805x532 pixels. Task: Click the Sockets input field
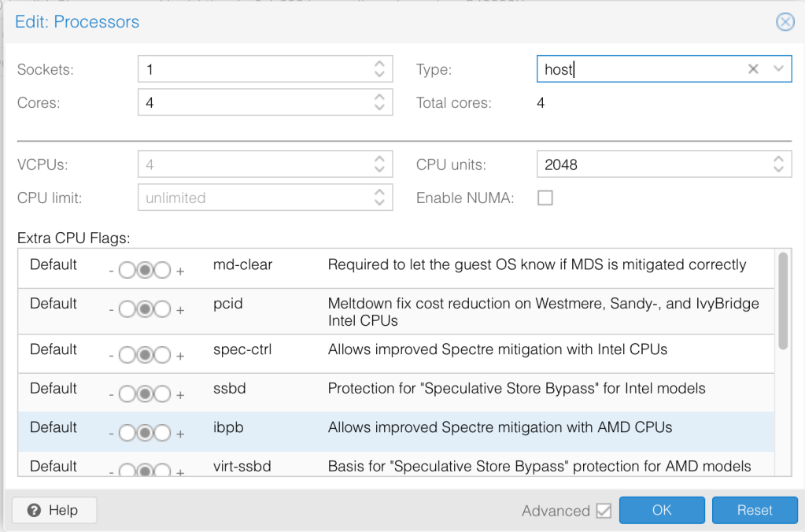coord(252,69)
